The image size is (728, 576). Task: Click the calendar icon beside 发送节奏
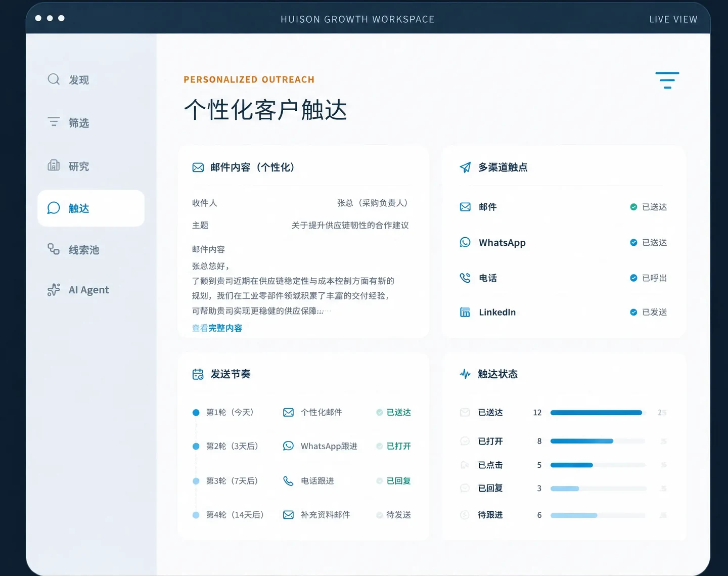click(198, 374)
